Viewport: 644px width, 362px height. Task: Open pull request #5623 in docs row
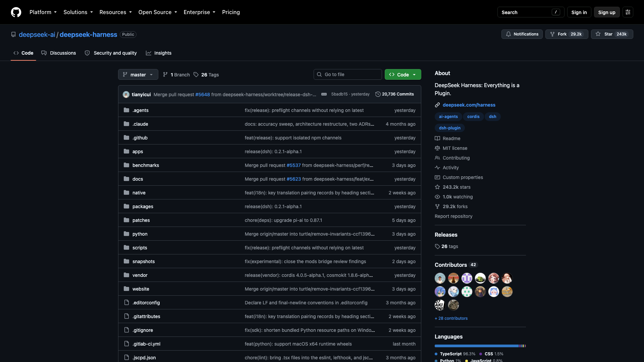294,179
